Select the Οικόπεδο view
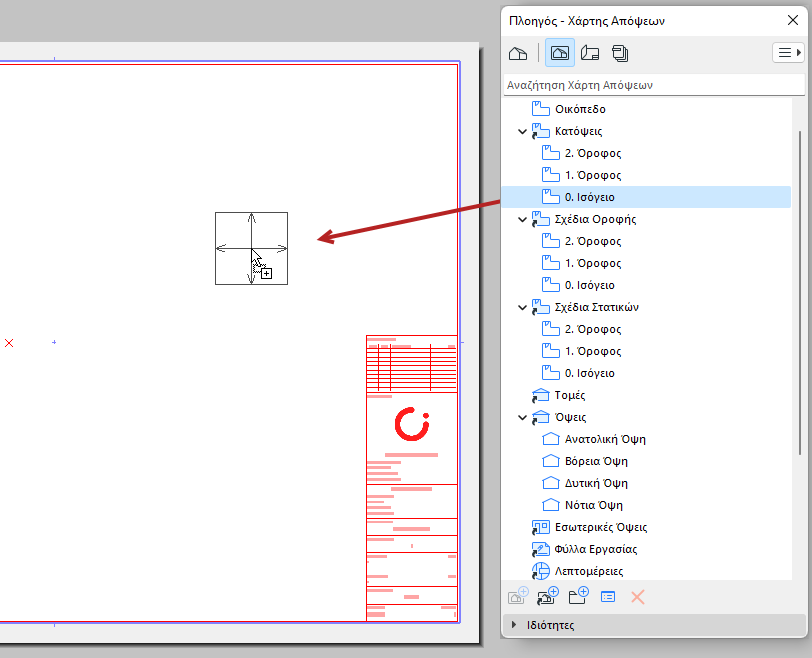Viewport: 812px width, 658px height. tap(569, 109)
